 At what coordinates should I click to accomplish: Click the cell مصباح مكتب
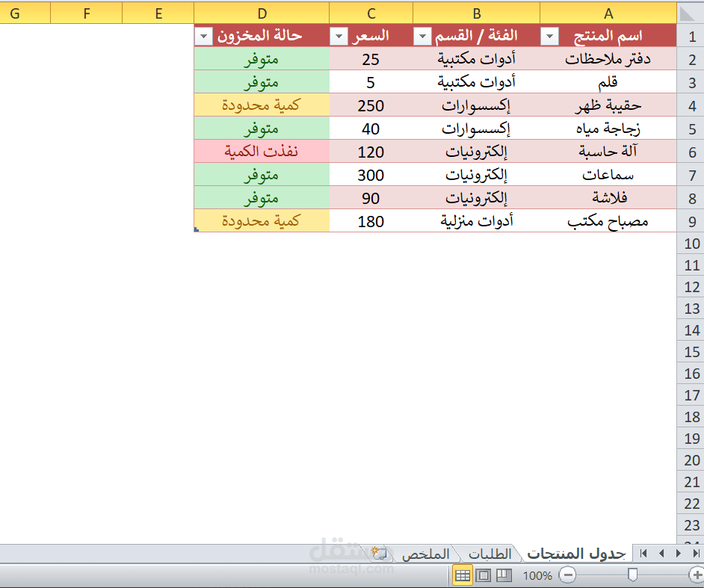tap(608, 221)
